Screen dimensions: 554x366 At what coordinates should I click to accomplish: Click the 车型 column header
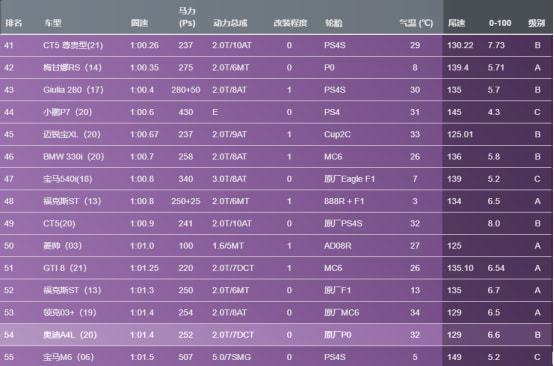tap(53, 23)
